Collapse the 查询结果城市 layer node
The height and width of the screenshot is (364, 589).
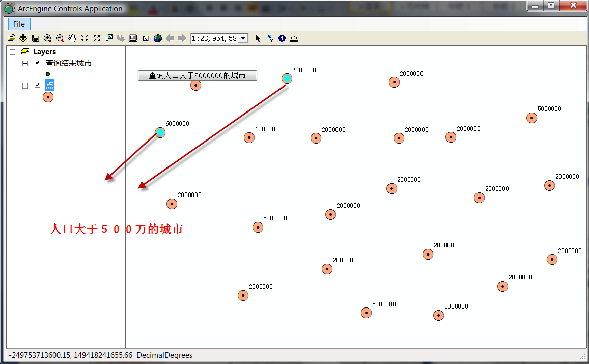coord(25,63)
